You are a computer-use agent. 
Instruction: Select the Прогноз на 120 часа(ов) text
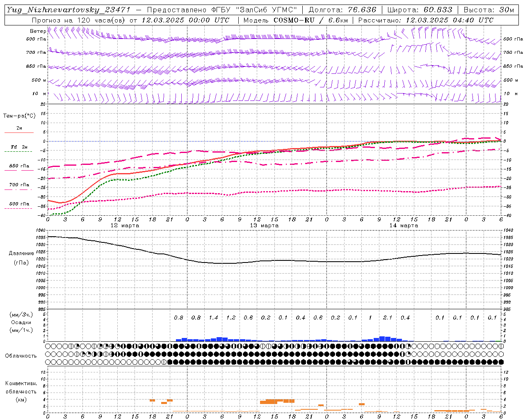pos(79,20)
